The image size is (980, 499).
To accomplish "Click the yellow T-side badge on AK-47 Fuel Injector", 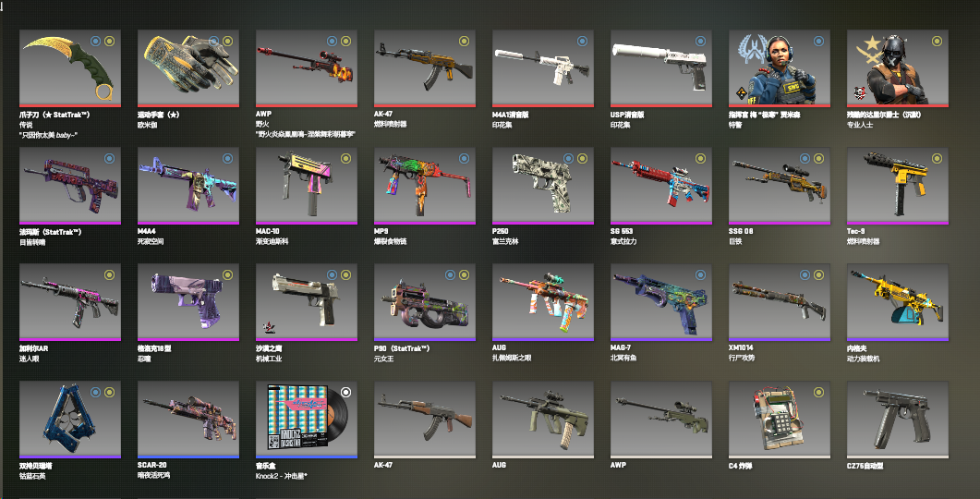I will [464, 42].
